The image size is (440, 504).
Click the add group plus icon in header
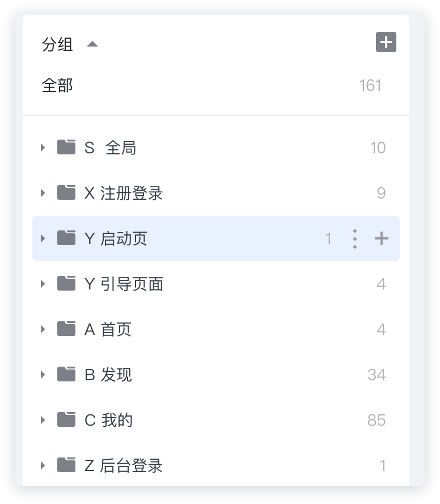point(386,43)
